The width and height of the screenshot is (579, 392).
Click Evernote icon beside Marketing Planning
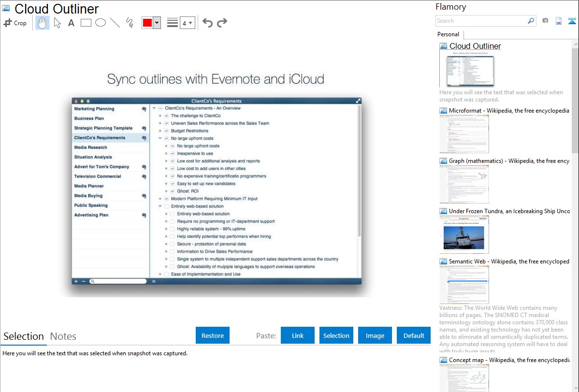click(144, 109)
